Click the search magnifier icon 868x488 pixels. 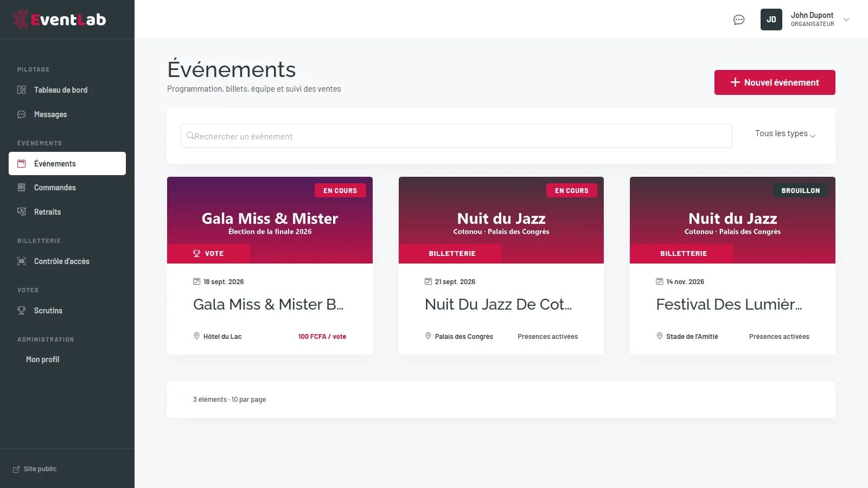(190, 136)
